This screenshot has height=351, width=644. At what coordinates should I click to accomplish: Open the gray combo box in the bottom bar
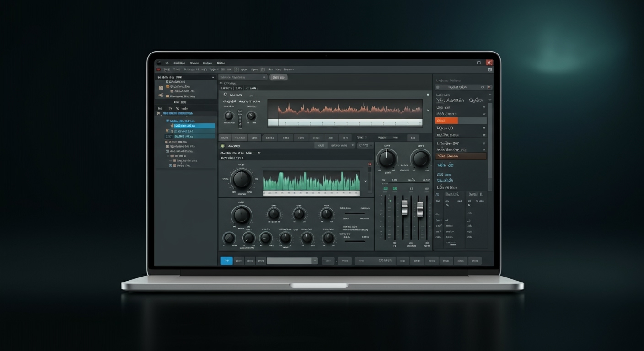pos(292,261)
